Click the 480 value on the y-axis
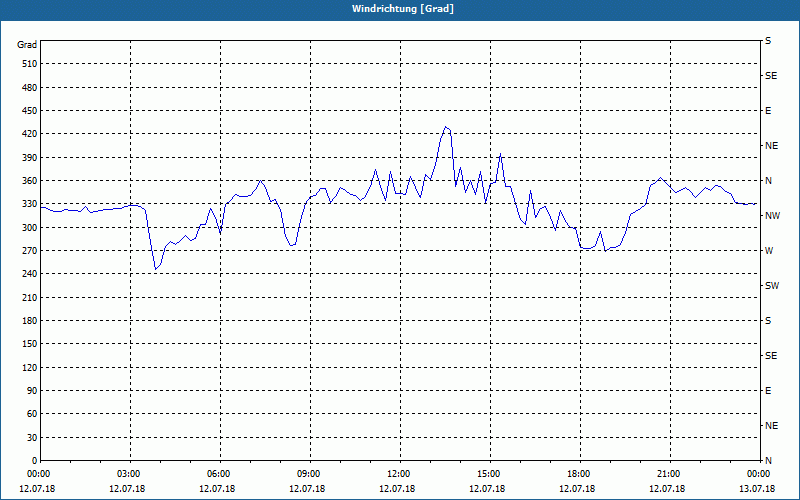Image resolution: width=800 pixels, height=500 pixels. pyautogui.click(x=30, y=88)
